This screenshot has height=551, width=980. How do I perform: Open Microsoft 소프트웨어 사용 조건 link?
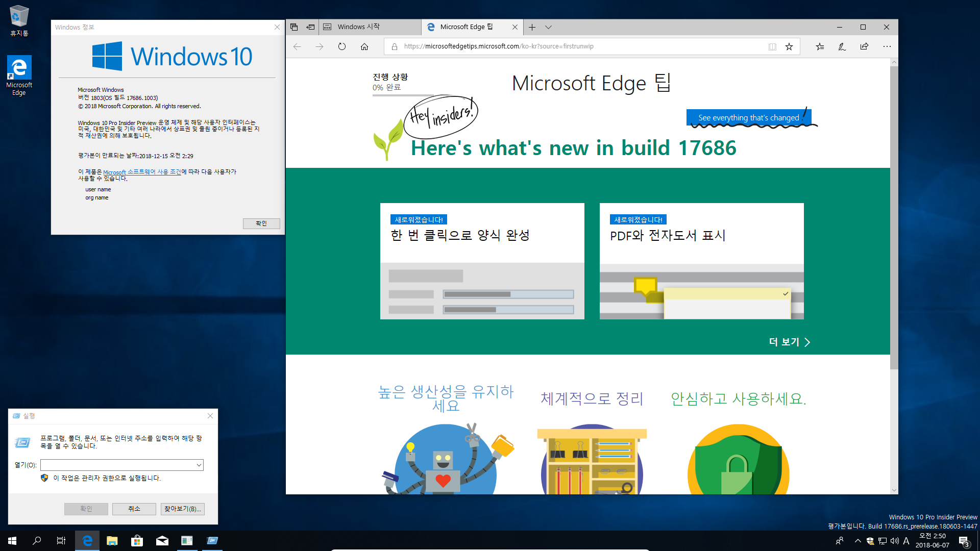click(142, 172)
